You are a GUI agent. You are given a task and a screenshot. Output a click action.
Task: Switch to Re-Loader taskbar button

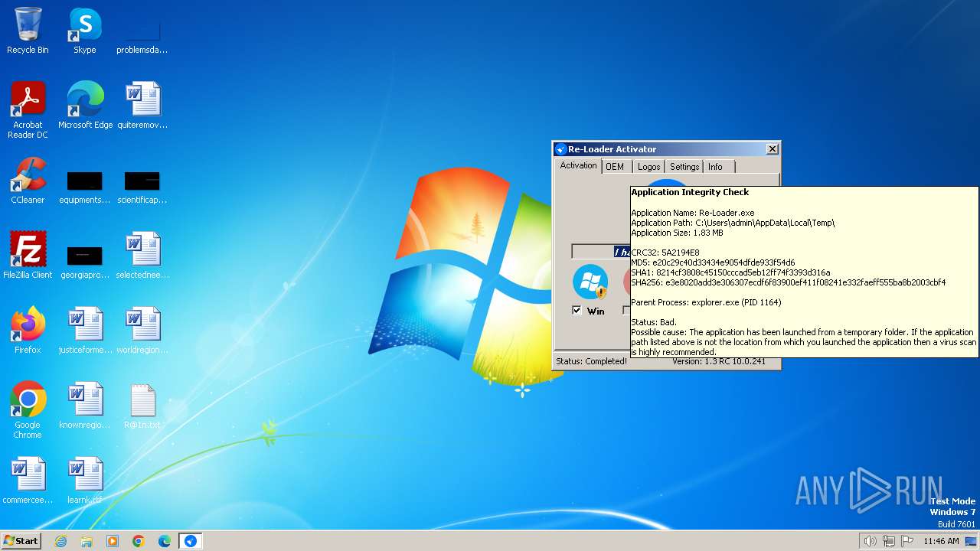pos(191,541)
